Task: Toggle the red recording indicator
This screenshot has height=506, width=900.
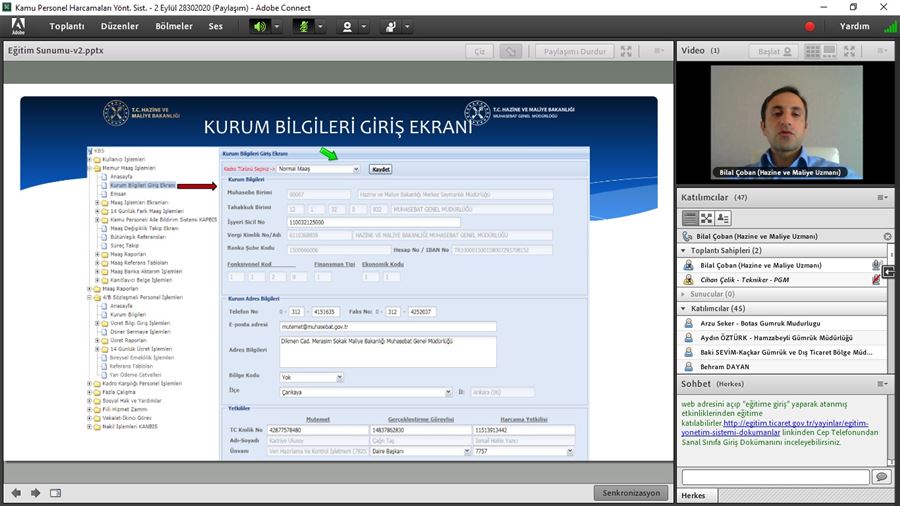Action: click(x=810, y=26)
